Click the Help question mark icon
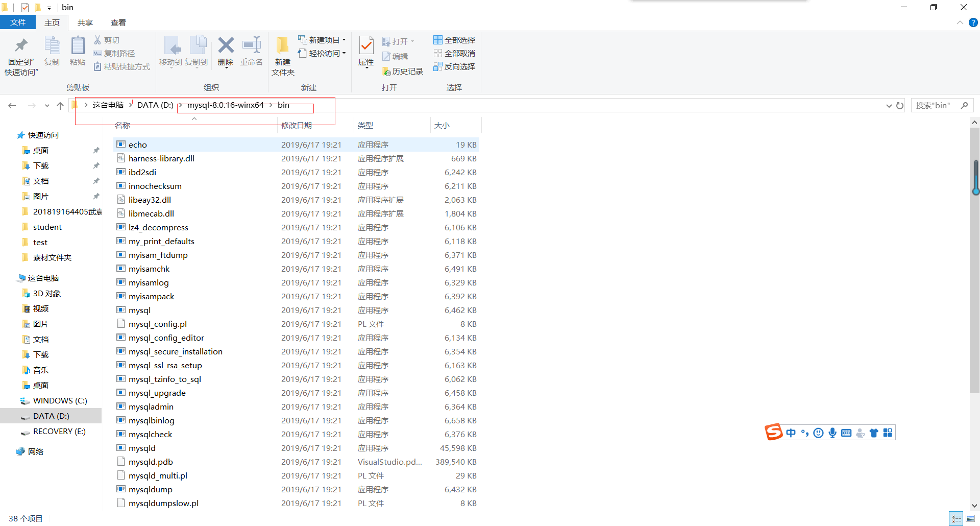 (x=973, y=22)
